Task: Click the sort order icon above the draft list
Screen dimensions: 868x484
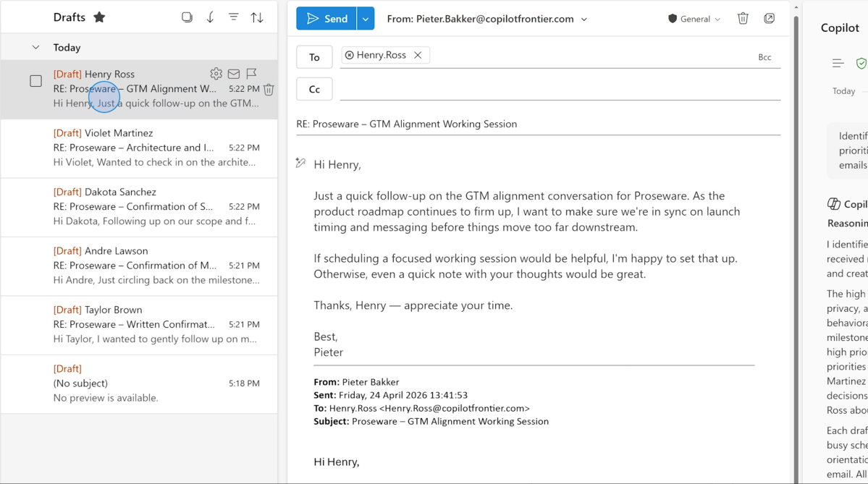Action: tap(257, 17)
